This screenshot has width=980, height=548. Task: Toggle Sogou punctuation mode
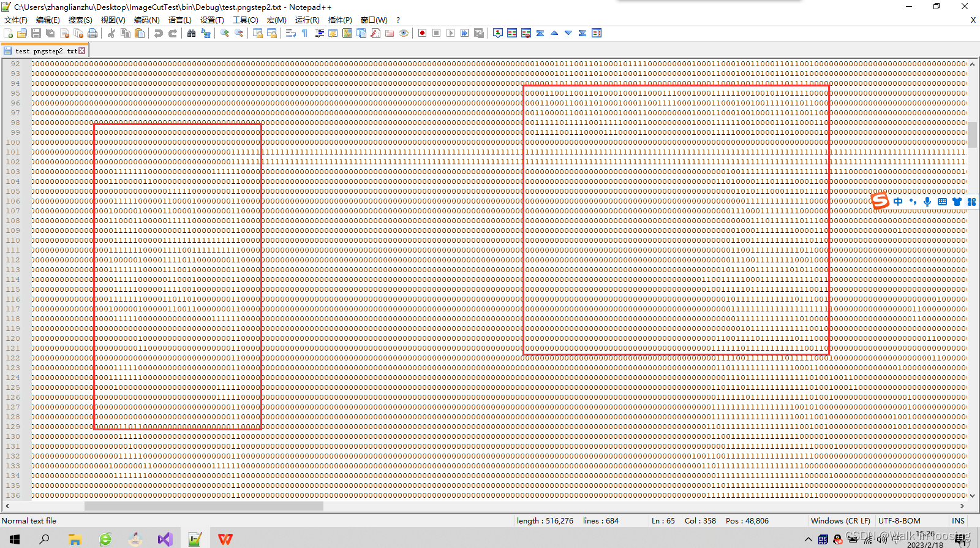(913, 202)
